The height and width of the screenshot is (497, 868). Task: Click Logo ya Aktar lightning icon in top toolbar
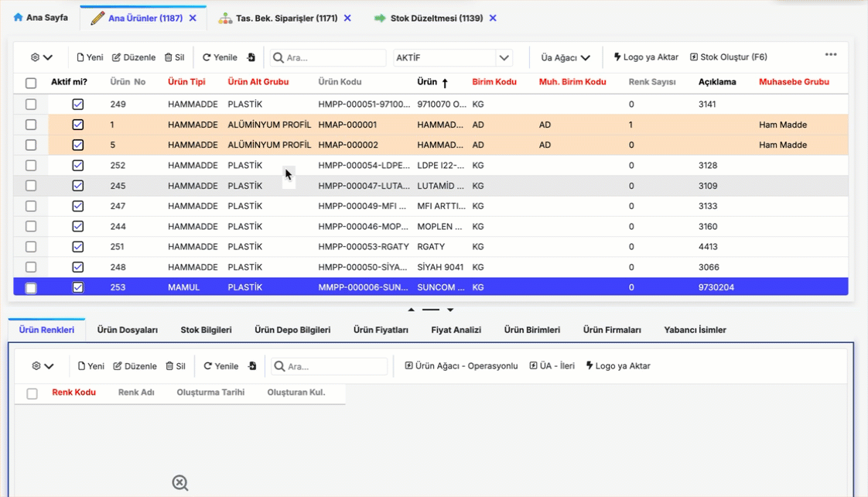pyautogui.click(x=646, y=57)
